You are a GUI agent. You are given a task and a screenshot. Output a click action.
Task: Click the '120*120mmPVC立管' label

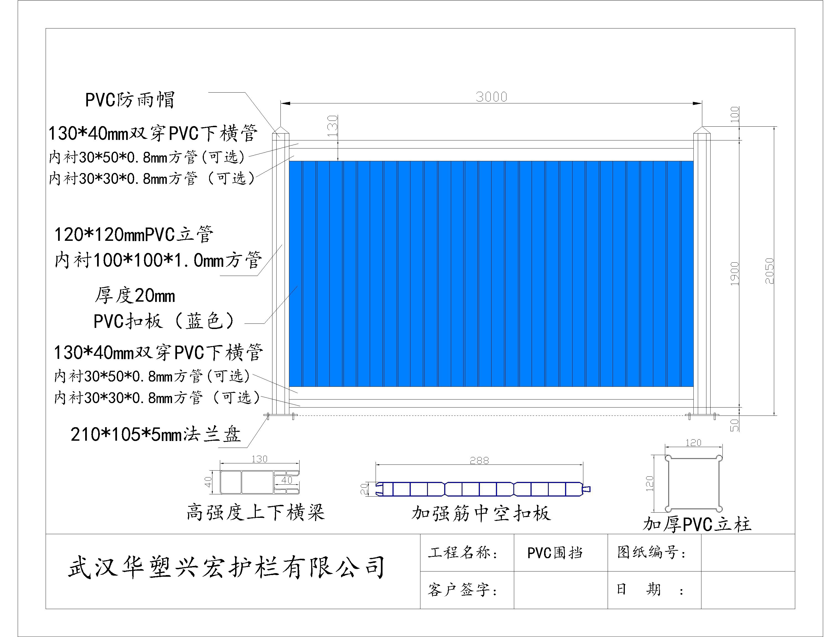[x=134, y=235]
